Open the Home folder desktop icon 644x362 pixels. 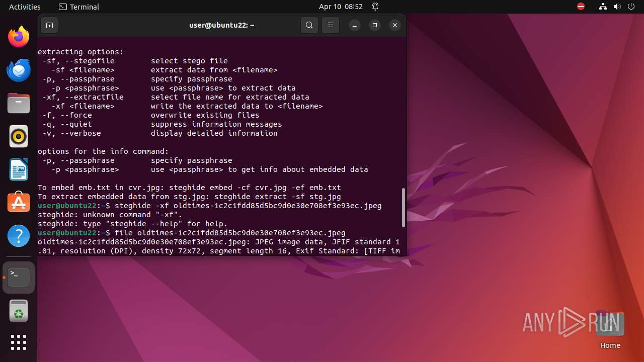click(610, 330)
